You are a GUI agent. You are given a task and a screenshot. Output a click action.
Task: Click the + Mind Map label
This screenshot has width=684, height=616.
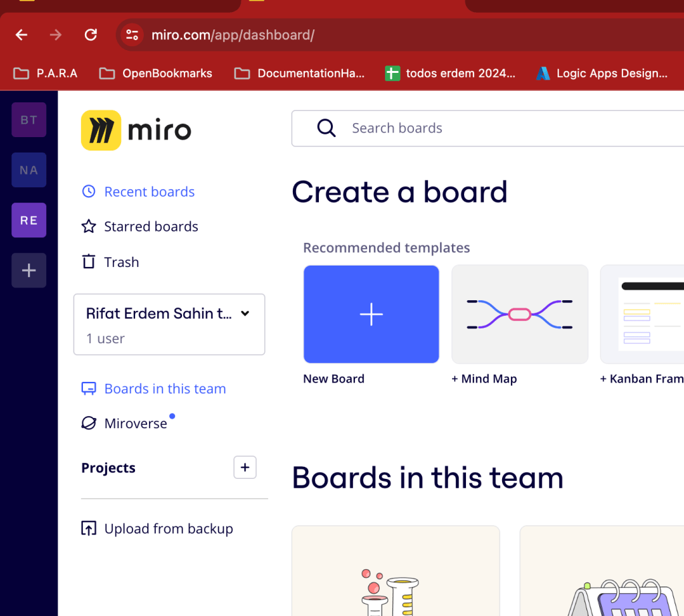click(484, 379)
